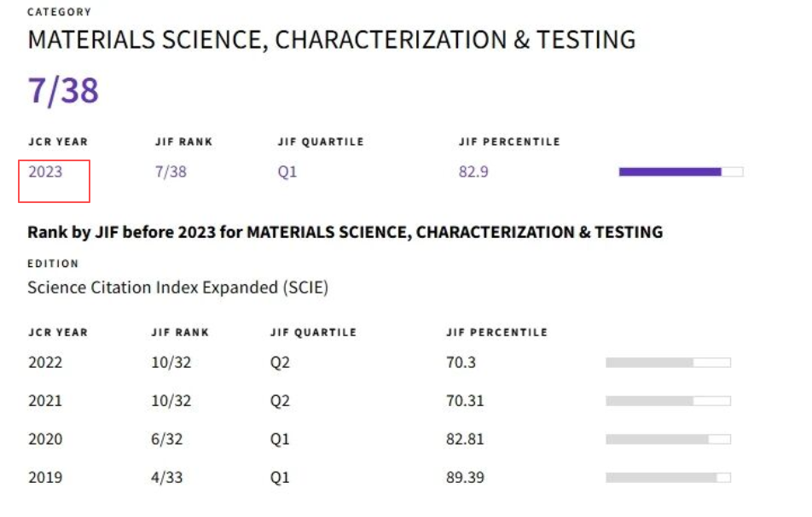Select the 2022 JCR year row

point(45,363)
